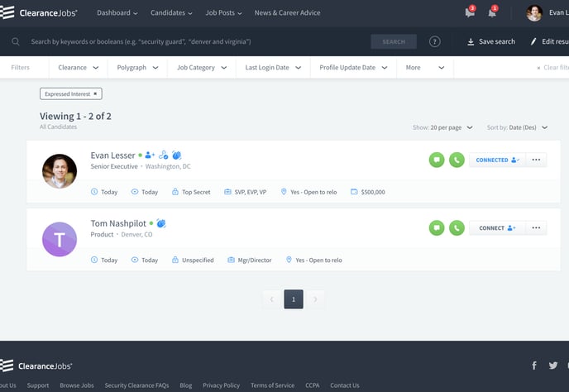Image resolution: width=569 pixels, height=392 pixels.
Task: Open the Browse Jobs footer link
Action: [x=77, y=385]
